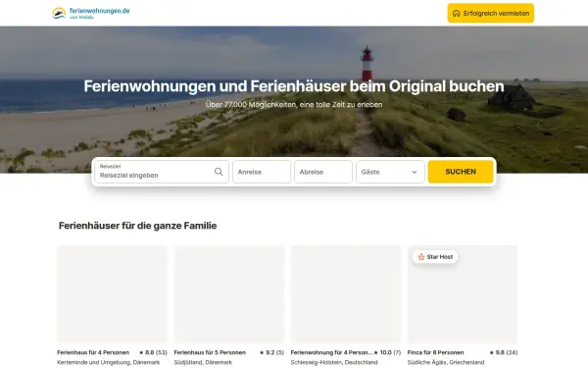This screenshot has height=368, width=588.
Task: Open the Finca für 8 Personen thumbnail
Action: pos(463,294)
